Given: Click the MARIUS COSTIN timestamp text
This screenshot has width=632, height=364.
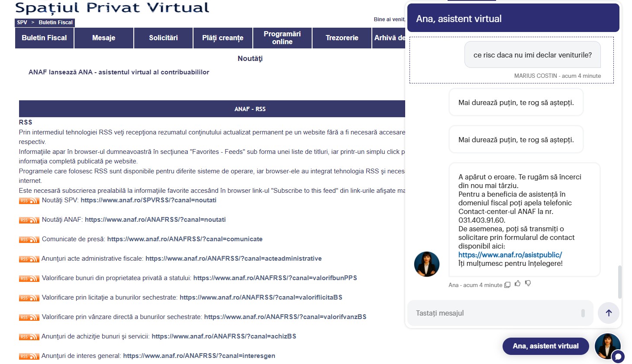Looking at the screenshot, I should pyautogui.click(x=558, y=76).
